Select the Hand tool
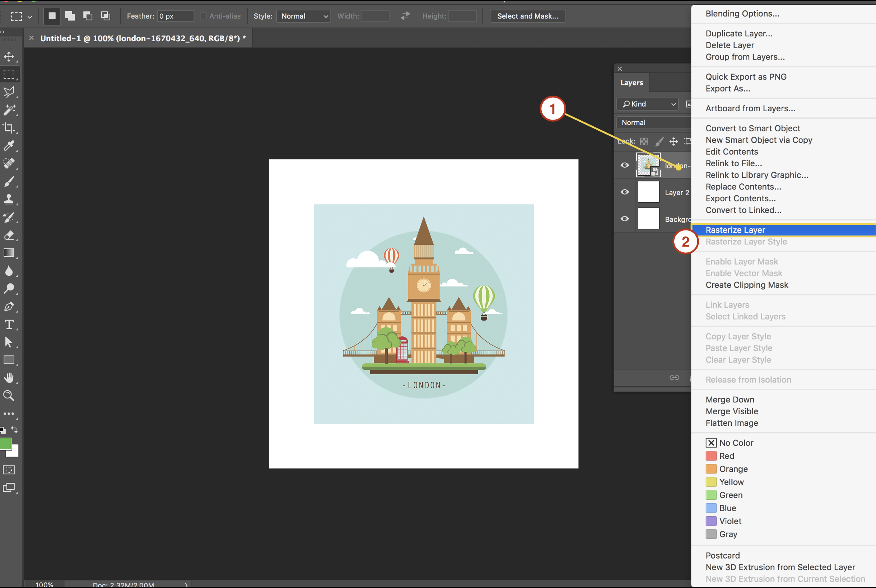The height and width of the screenshot is (588, 876). click(x=9, y=378)
